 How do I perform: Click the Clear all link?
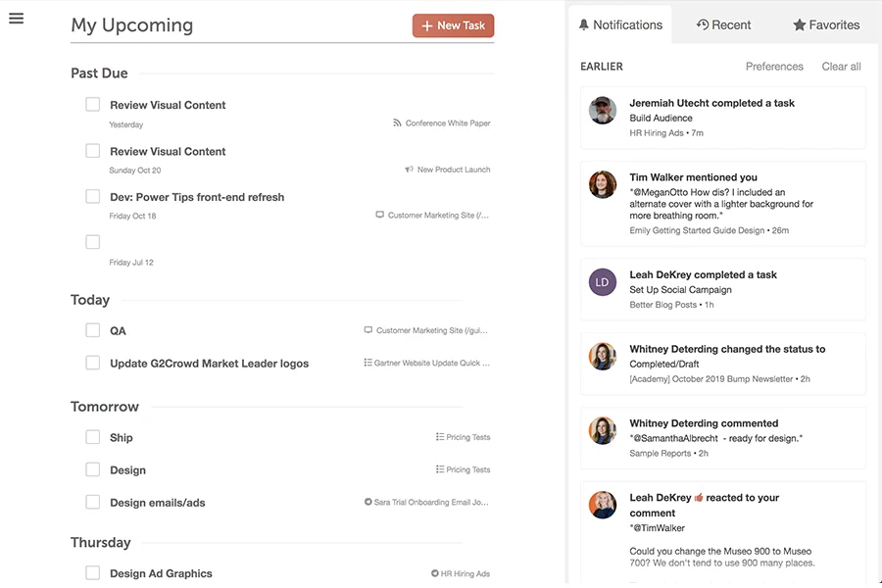[841, 66]
